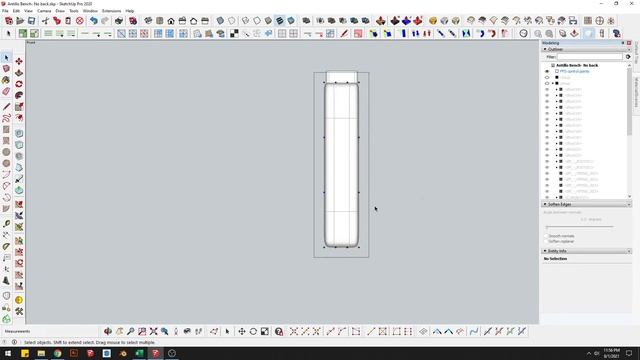The width and height of the screenshot is (640, 360).
Task: Enable Soften coplanar option
Action: coord(546,241)
